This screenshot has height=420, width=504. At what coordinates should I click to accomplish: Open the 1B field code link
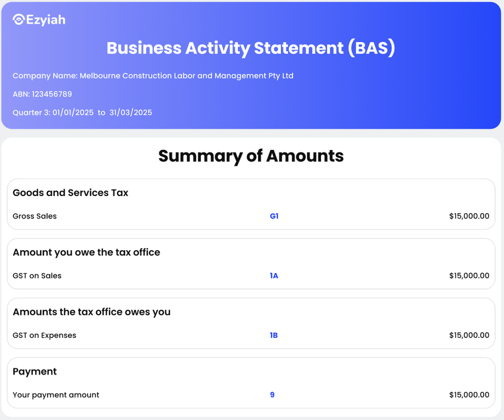pyautogui.click(x=274, y=336)
